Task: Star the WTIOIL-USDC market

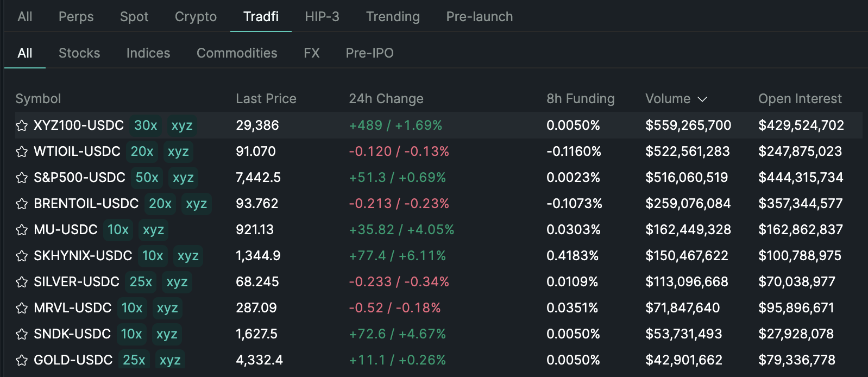Action: point(22,152)
